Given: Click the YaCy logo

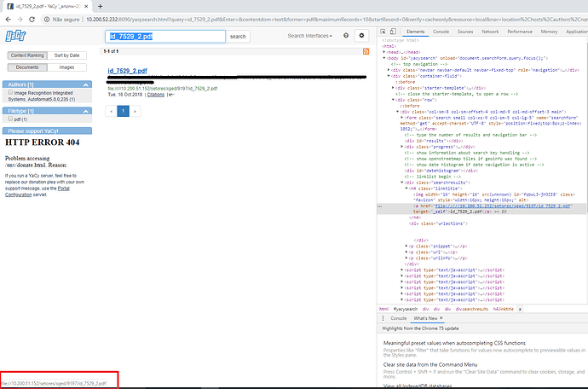Looking at the screenshot, I should [x=15, y=38].
